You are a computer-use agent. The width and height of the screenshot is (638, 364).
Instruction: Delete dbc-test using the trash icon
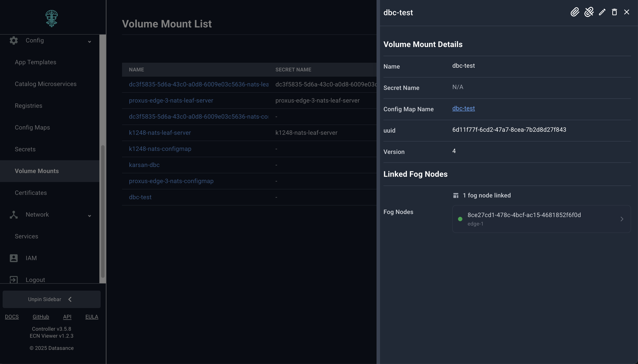click(x=614, y=12)
